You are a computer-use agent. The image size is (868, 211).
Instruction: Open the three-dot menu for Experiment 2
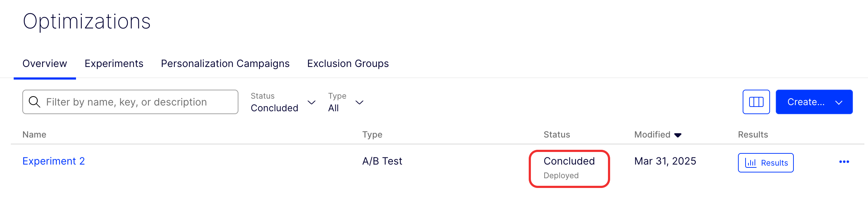(844, 162)
